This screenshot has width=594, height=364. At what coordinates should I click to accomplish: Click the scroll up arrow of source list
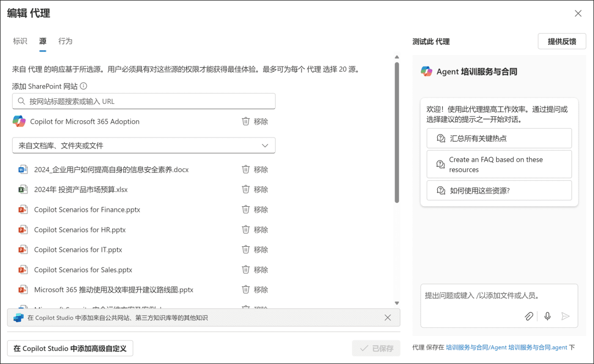[x=397, y=57]
